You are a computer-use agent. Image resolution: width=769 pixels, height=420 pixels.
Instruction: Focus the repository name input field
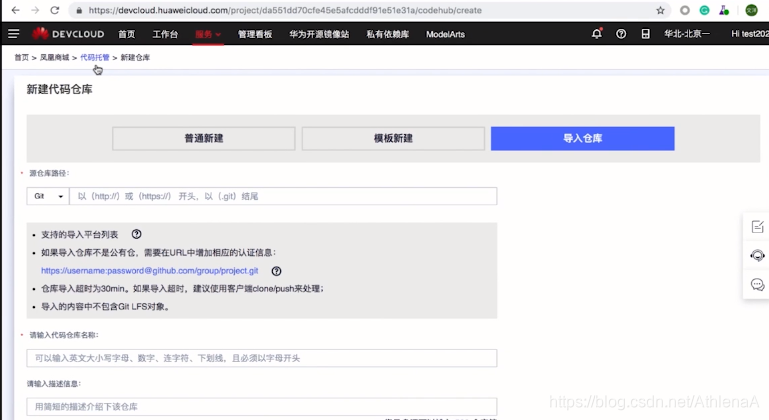tap(262, 358)
